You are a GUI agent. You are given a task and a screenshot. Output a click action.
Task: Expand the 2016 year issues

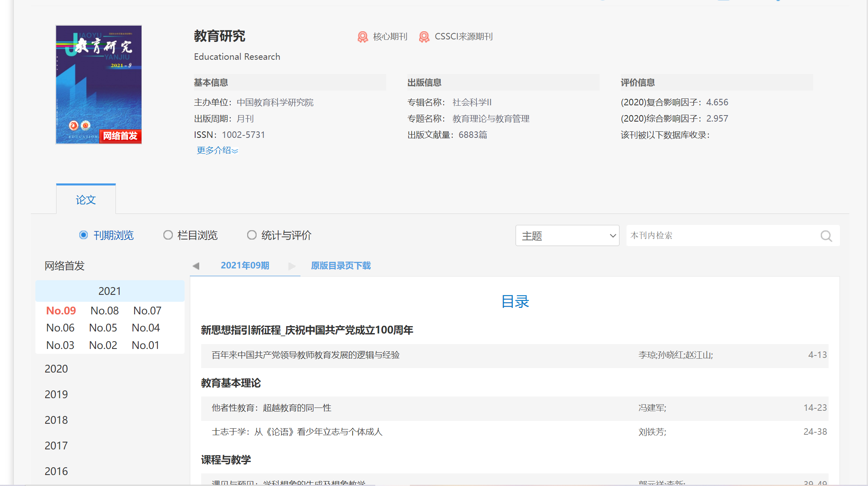[x=56, y=471]
